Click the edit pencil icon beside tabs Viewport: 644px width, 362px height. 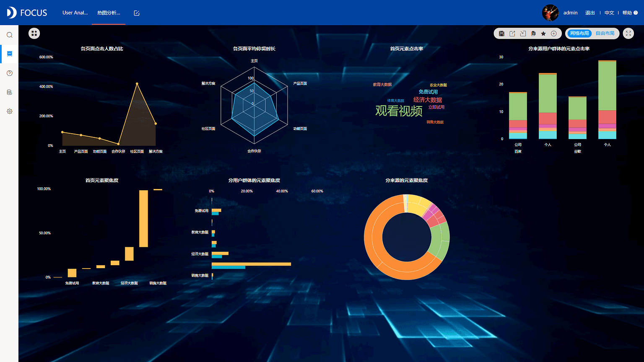137,13
